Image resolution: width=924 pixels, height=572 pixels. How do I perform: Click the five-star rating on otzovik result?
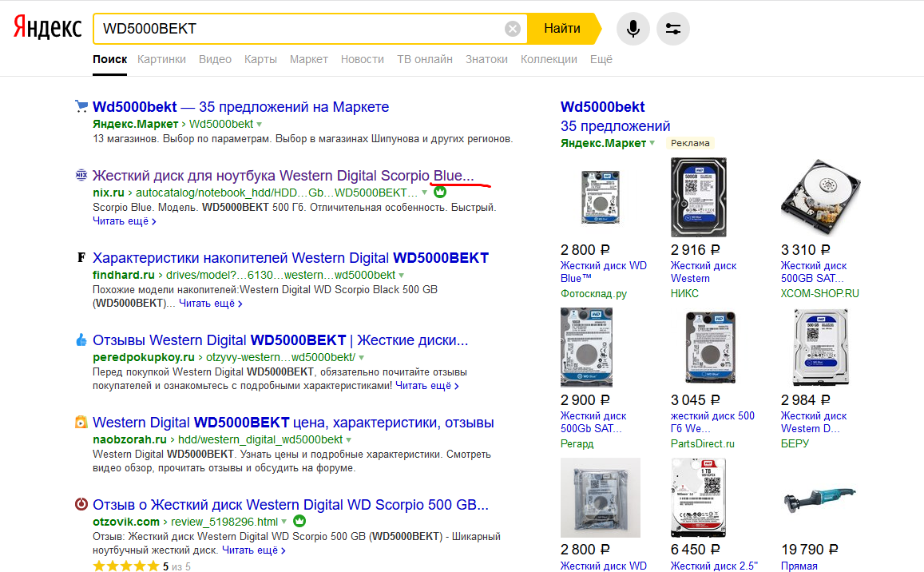(125, 566)
